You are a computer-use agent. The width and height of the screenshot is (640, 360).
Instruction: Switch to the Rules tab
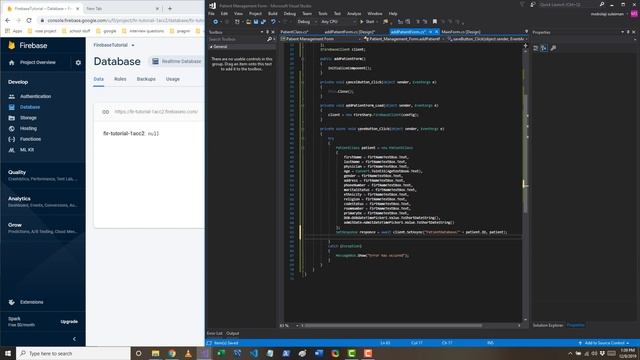click(120, 79)
